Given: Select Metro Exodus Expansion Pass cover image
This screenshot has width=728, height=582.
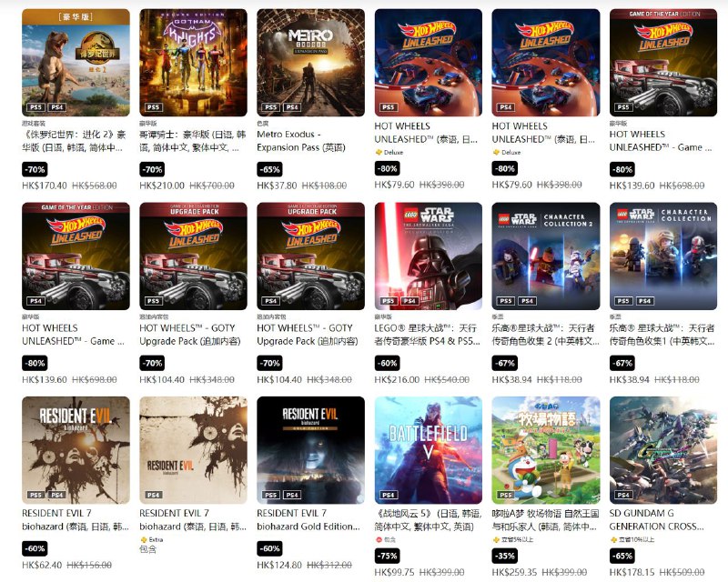Looking at the screenshot, I should (310, 62).
